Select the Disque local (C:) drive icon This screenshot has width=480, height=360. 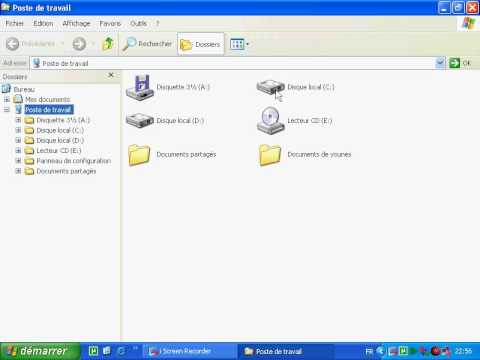[270, 88]
